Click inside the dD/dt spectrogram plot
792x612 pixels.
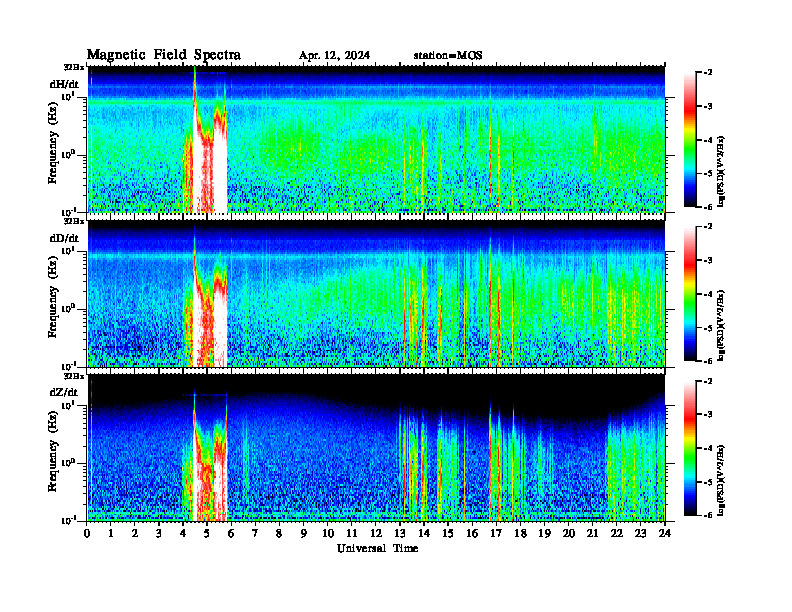point(376,294)
